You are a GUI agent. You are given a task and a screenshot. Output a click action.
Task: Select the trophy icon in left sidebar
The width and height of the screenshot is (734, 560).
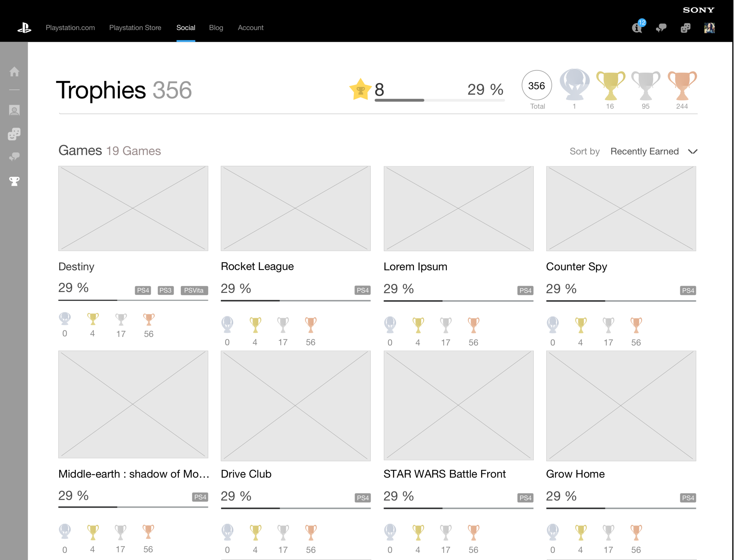pyautogui.click(x=14, y=181)
